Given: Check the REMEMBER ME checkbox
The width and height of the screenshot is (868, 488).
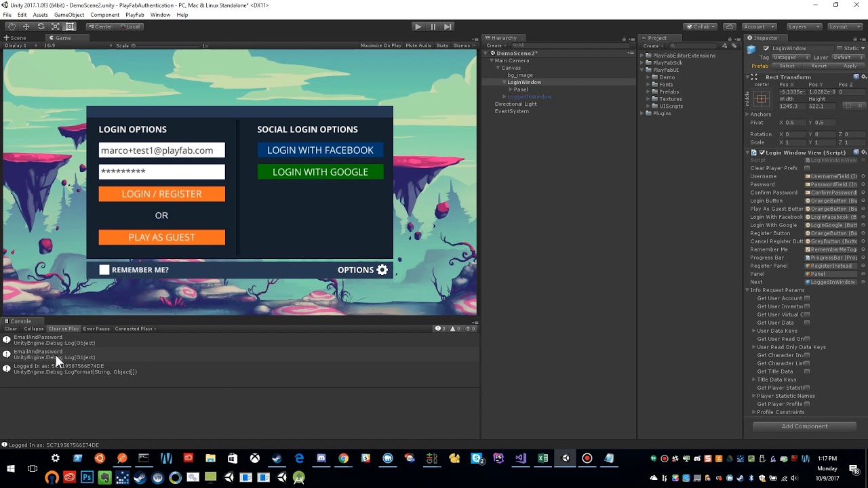Looking at the screenshot, I should pyautogui.click(x=104, y=270).
